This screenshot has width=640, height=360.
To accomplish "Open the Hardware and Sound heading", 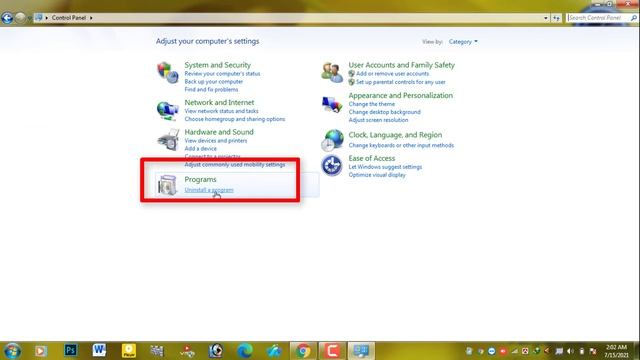I will 219,132.
